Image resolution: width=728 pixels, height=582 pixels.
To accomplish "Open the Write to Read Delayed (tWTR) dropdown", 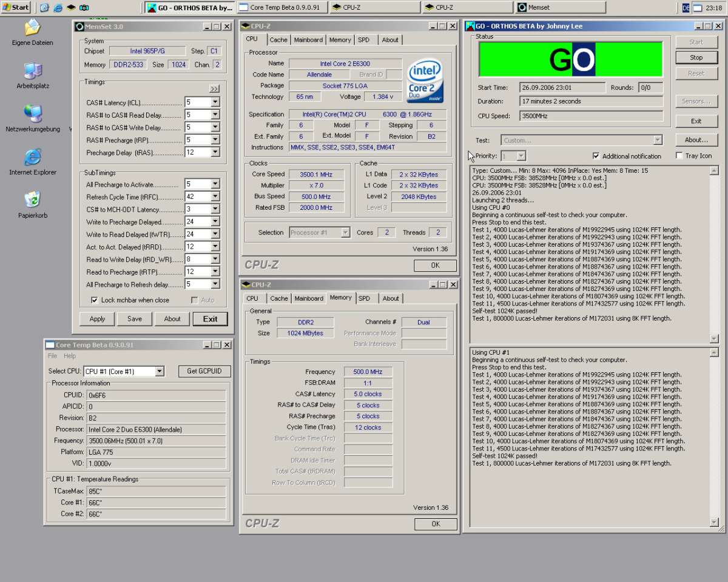I will 215,234.
